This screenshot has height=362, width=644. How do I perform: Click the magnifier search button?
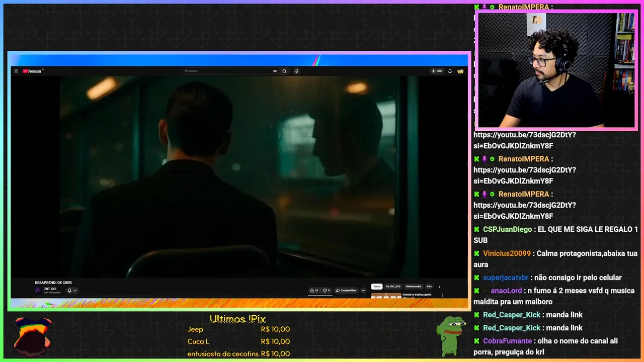coord(284,71)
